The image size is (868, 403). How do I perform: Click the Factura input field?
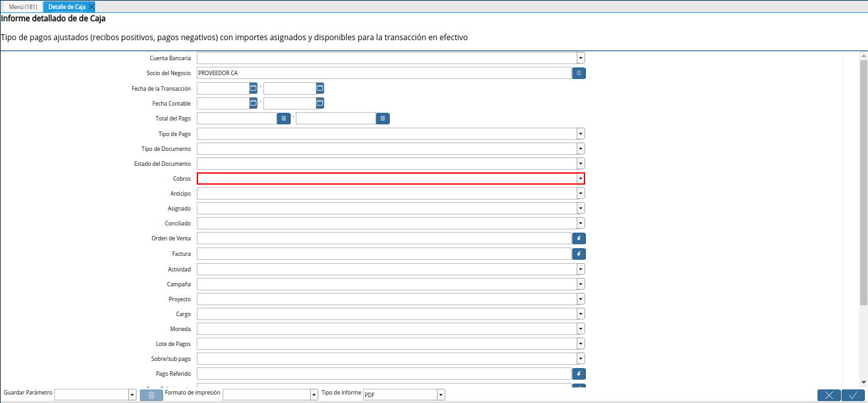384,253
